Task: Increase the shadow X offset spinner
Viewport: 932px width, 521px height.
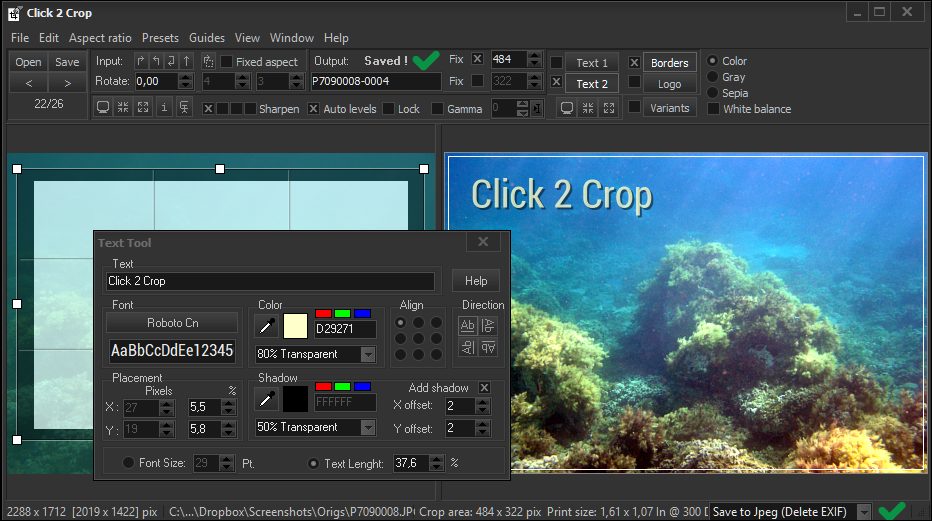Action: point(482,402)
